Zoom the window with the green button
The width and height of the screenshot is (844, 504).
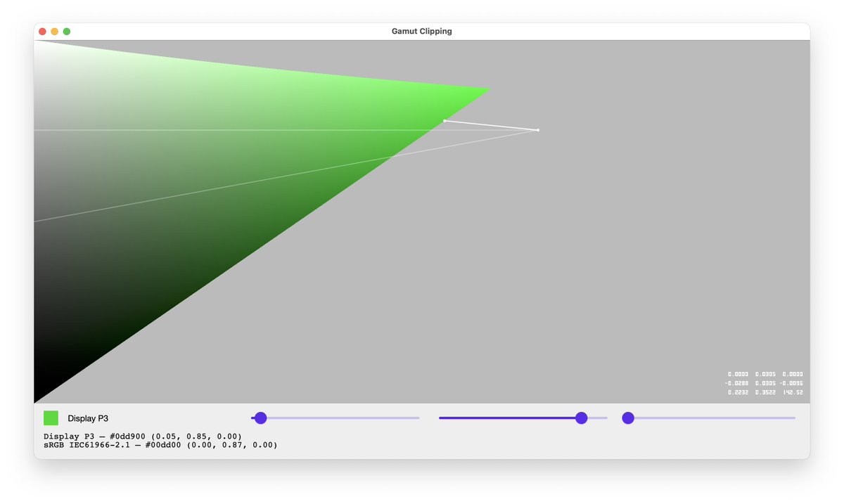point(67,32)
